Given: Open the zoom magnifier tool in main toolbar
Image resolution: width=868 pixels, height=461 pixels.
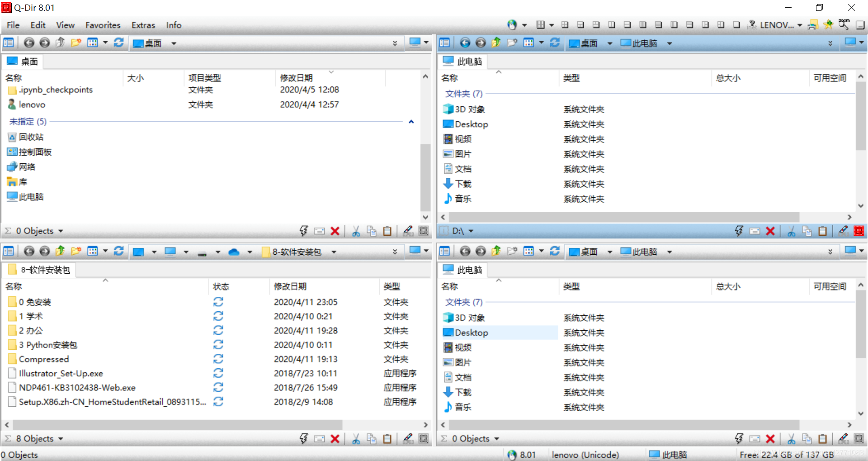Looking at the screenshot, I should (844, 24).
